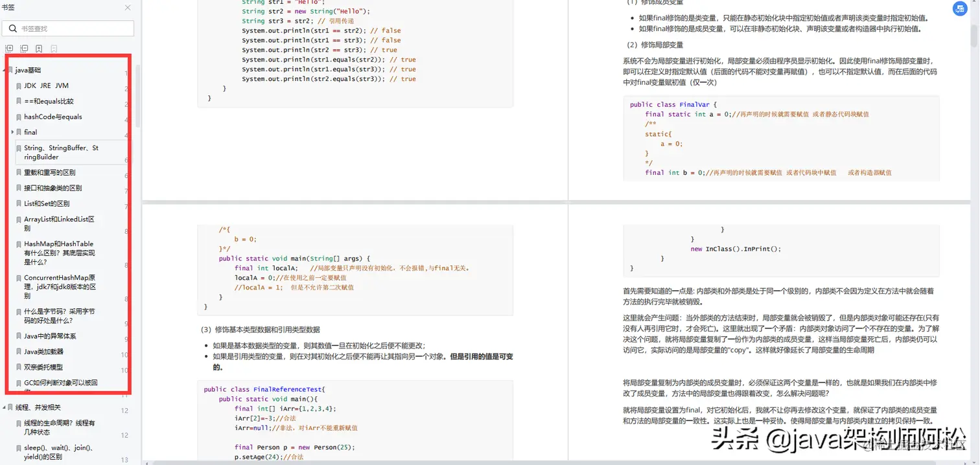
Task: Click bookmark icon beside JDK JRE JVM
Action: click(x=19, y=85)
